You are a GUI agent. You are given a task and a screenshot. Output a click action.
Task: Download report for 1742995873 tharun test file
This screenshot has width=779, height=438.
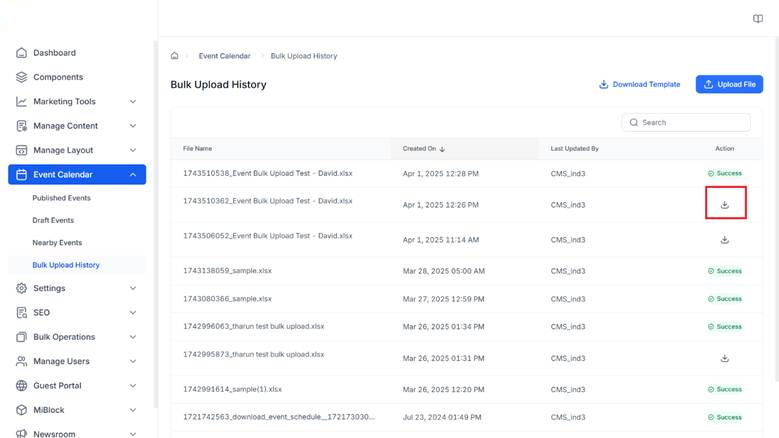[x=725, y=358]
